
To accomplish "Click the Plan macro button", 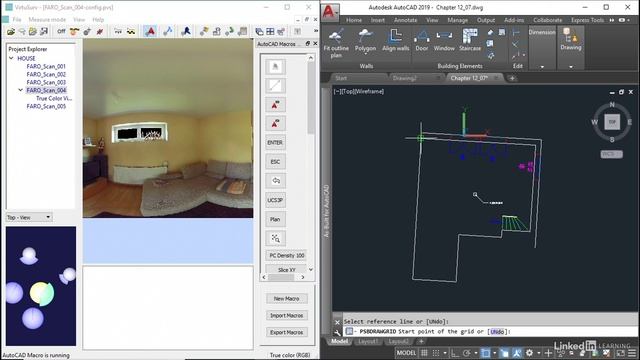I will point(275,219).
